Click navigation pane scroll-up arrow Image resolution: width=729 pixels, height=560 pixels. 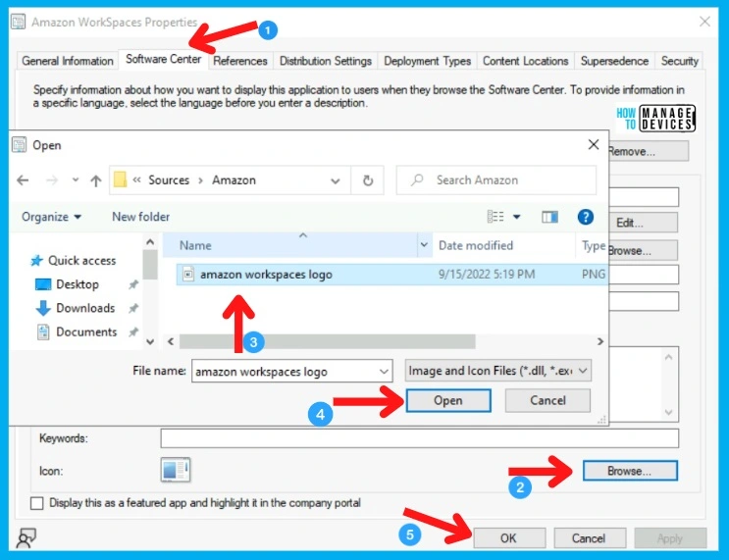pyautogui.click(x=150, y=242)
